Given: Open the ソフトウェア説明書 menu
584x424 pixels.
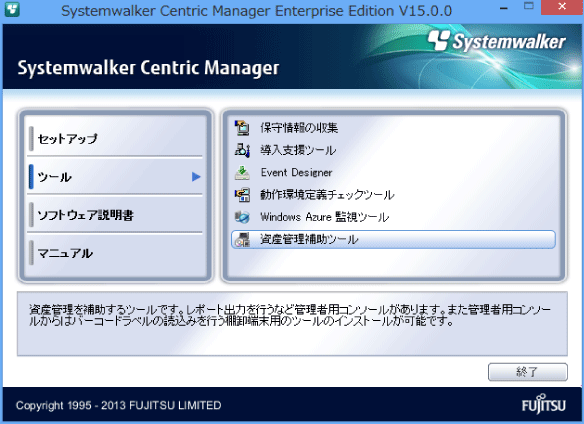Looking at the screenshot, I should (x=115, y=215).
